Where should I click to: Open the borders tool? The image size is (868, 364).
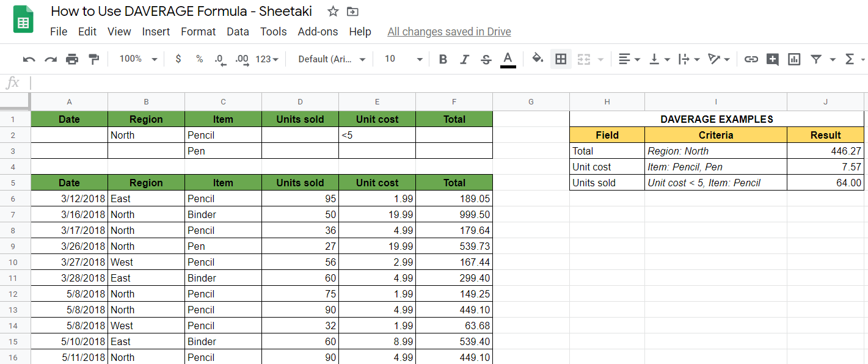pos(560,59)
